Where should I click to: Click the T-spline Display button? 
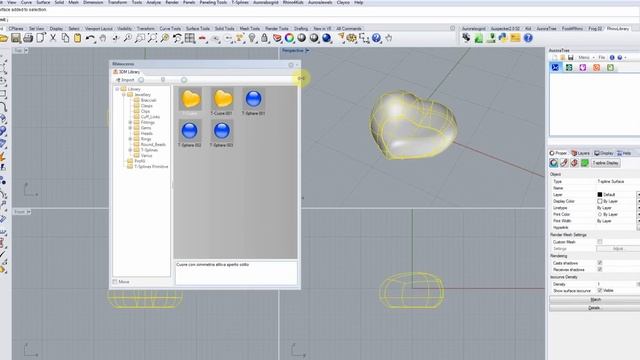click(x=605, y=163)
